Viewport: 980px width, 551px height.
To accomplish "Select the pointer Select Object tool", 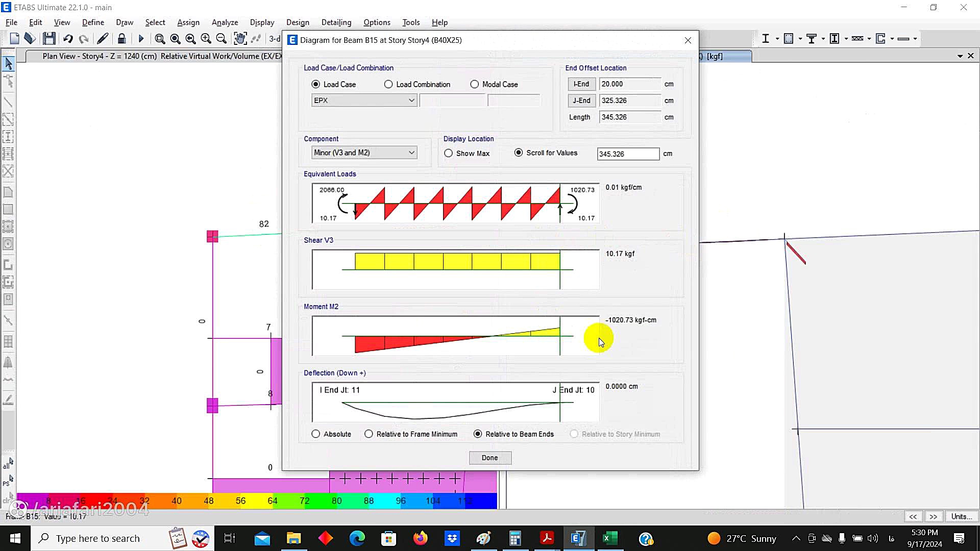I will (8, 64).
